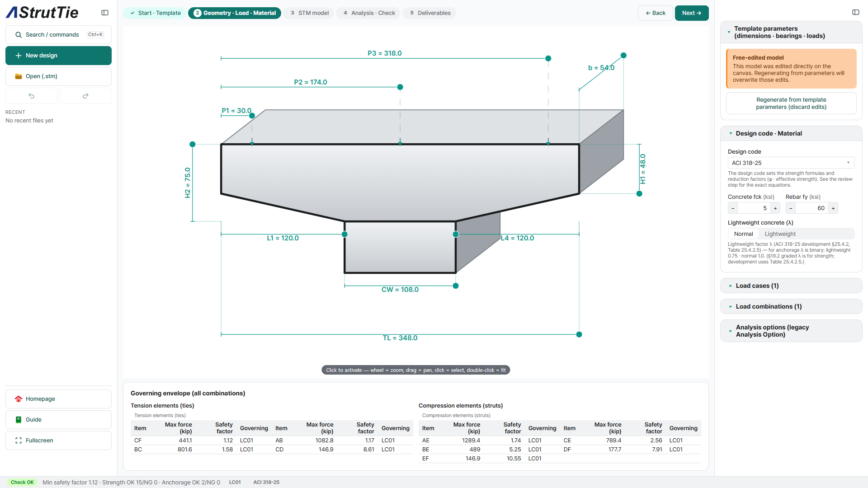Image resolution: width=868 pixels, height=488 pixels.
Task: Click the undo arrow button
Action: click(x=32, y=96)
